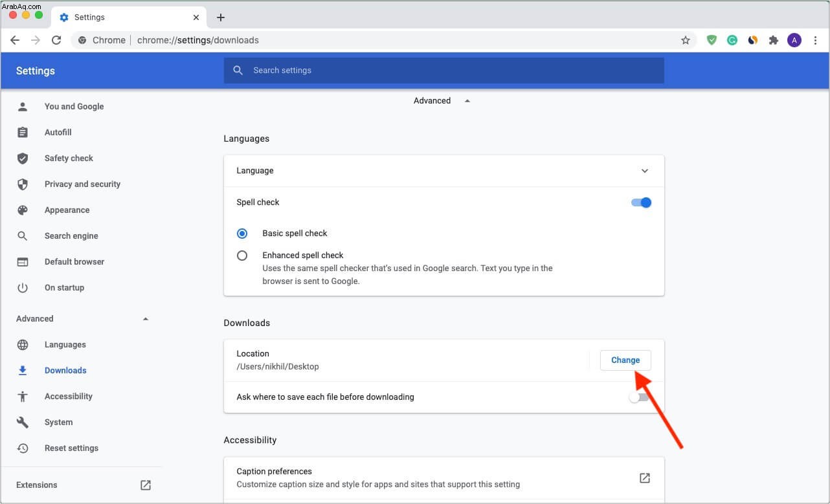Bookmark this page with the star icon
The width and height of the screenshot is (830, 504).
coord(686,40)
